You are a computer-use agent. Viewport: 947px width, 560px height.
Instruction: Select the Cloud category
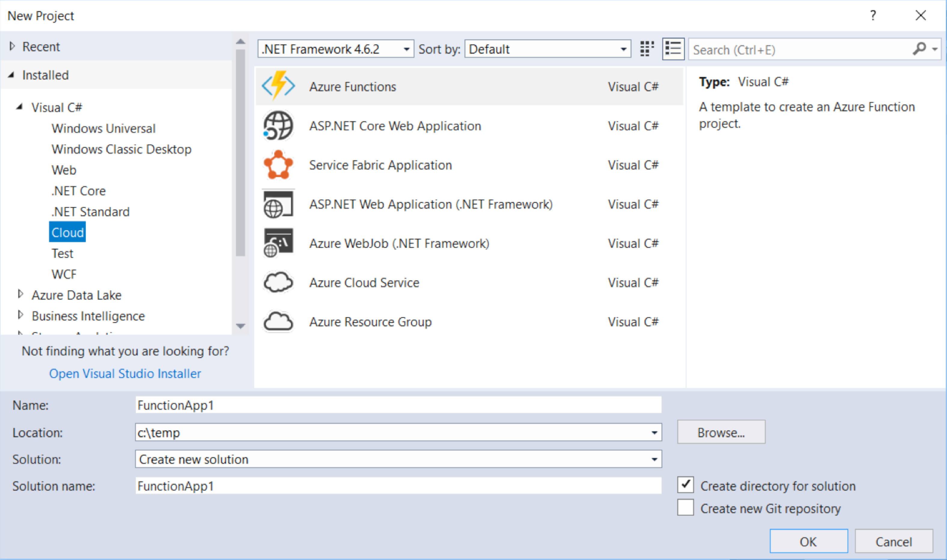[68, 232]
